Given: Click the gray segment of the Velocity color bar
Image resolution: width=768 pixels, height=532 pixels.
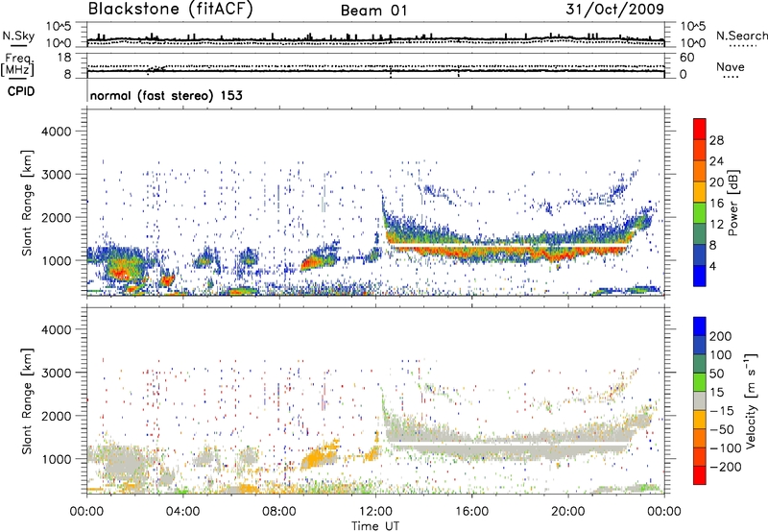Looking at the screenshot, I should click(700, 400).
